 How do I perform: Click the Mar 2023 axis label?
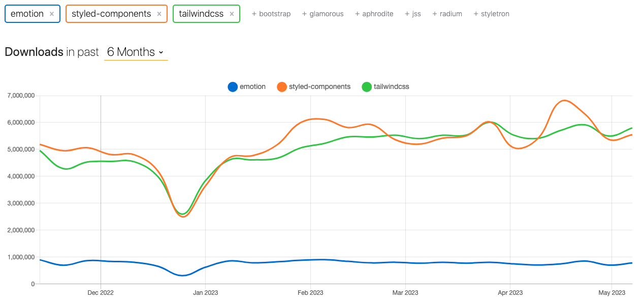pyautogui.click(x=405, y=293)
